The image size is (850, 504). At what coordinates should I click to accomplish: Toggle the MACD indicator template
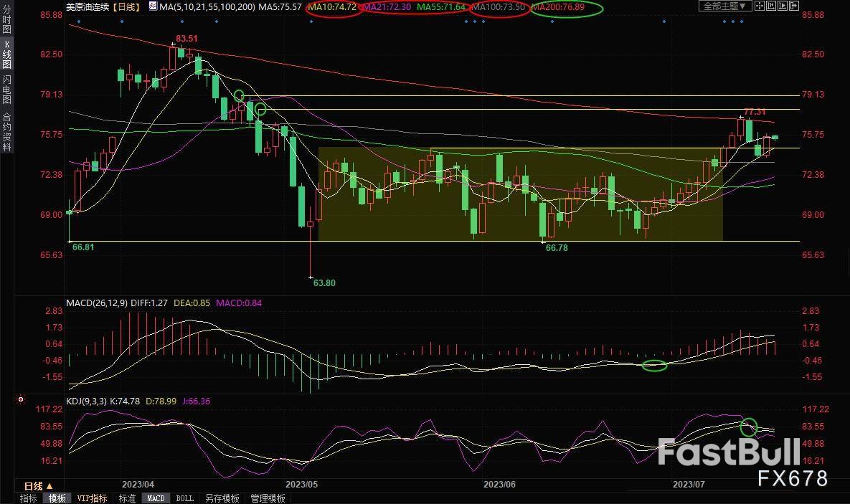(x=155, y=498)
